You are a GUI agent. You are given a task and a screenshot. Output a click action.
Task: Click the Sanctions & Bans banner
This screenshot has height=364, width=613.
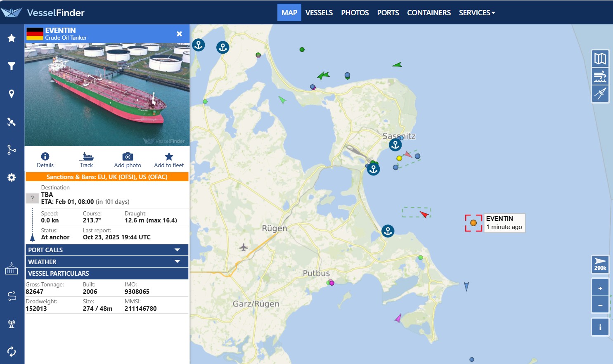(107, 177)
